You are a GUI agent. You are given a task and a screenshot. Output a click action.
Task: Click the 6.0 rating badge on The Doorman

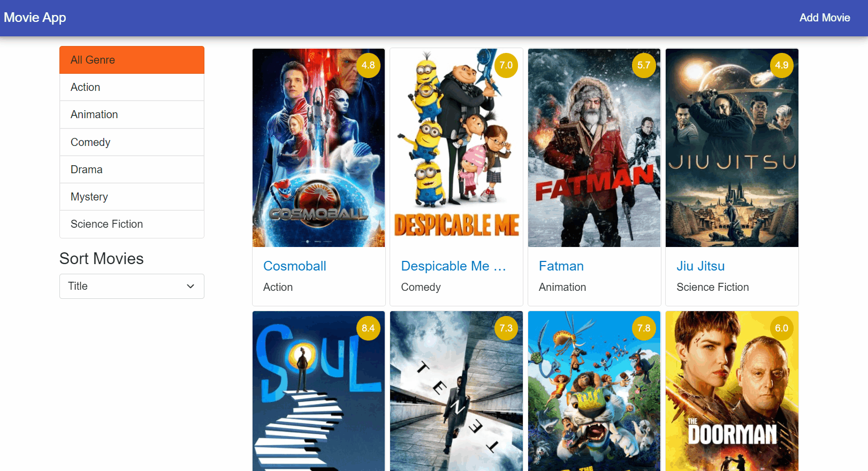click(x=782, y=328)
